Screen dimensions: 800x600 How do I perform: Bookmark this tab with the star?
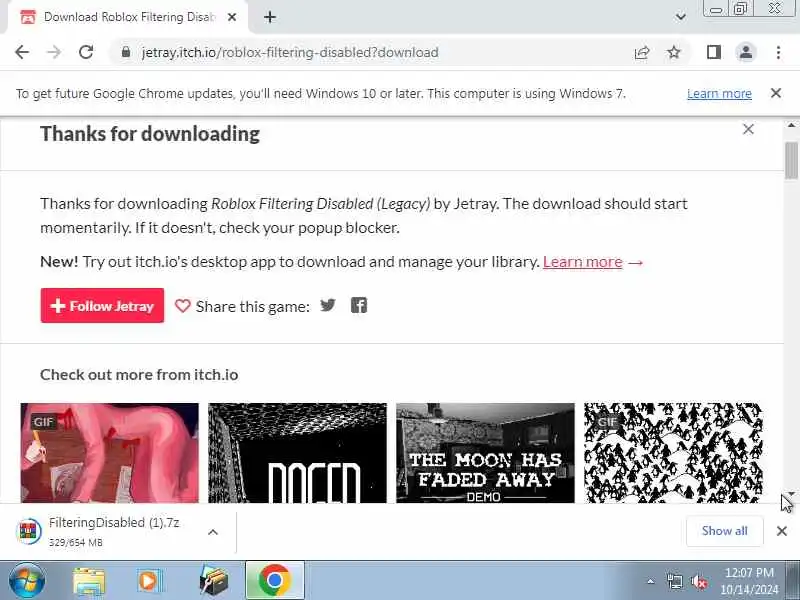click(674, 52)
